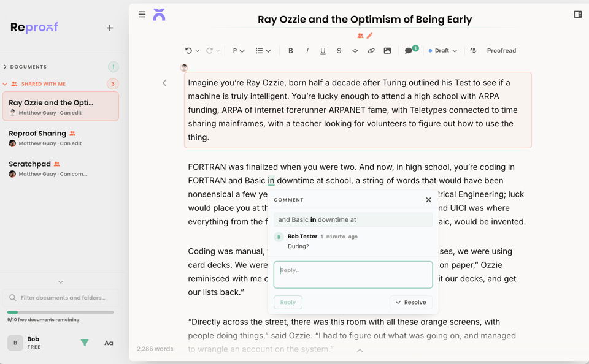Insert a link with chain icon
This screenshot has height=364, width=589.
371,51
